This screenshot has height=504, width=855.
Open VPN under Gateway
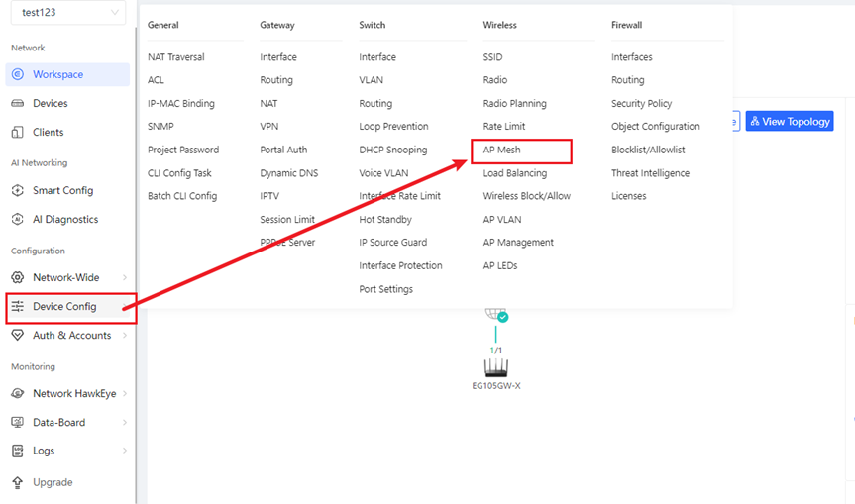point(269,126)
